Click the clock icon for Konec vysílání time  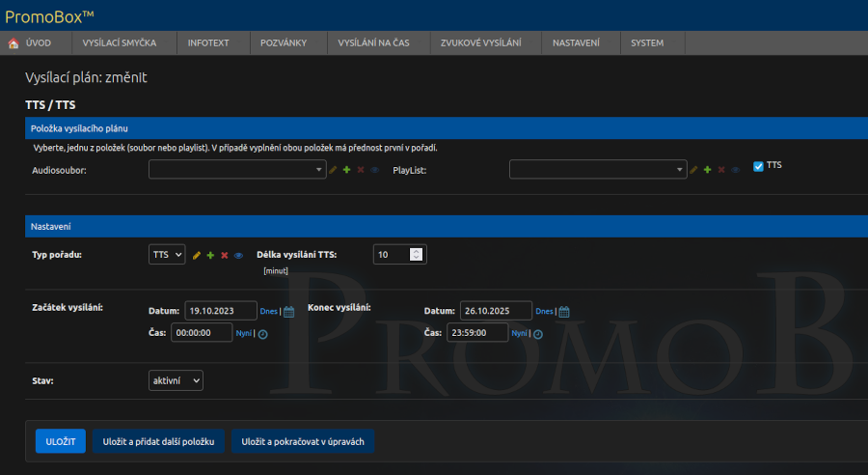pyautogui.click(x=538, y=334)
